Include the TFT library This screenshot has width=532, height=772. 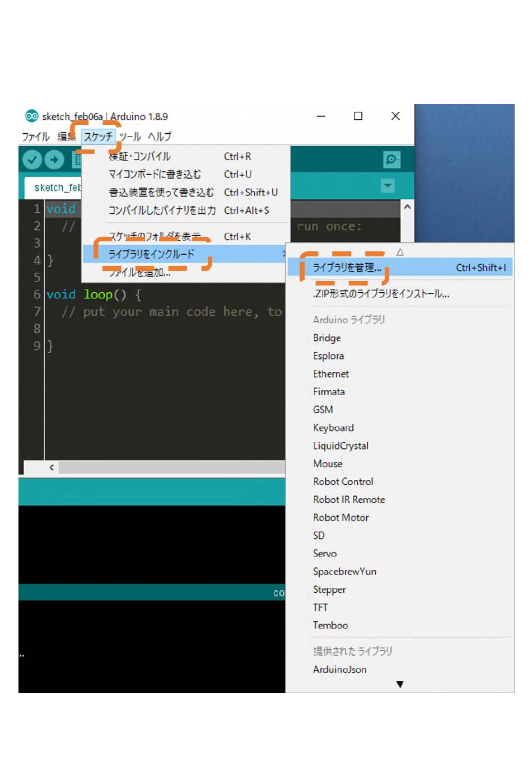(x=400, y=607)
